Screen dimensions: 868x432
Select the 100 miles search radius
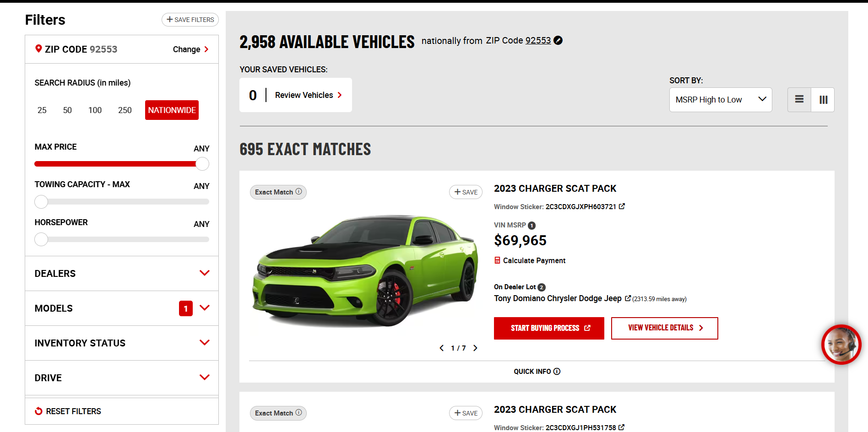(x=95, y=110)
